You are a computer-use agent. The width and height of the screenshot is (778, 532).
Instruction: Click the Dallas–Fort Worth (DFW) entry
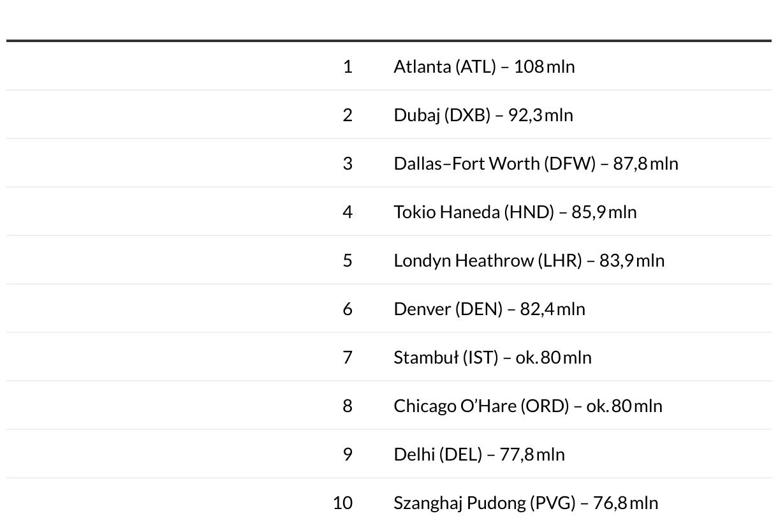[536, 163]
